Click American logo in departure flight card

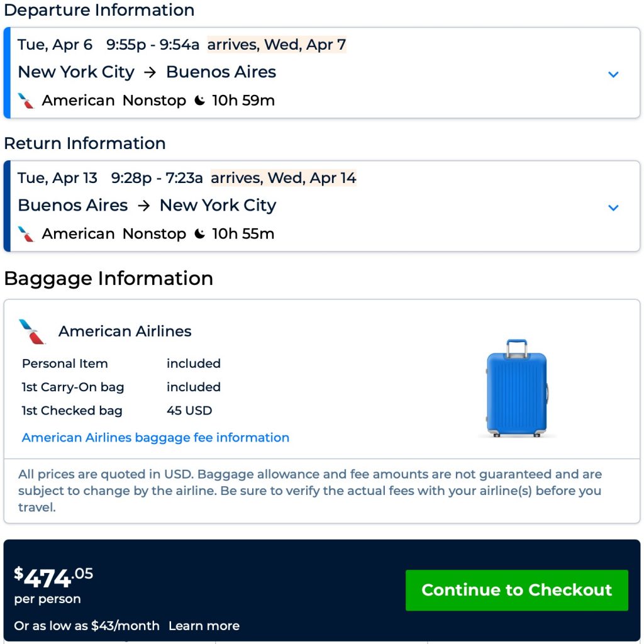click(x=26, y=101)
